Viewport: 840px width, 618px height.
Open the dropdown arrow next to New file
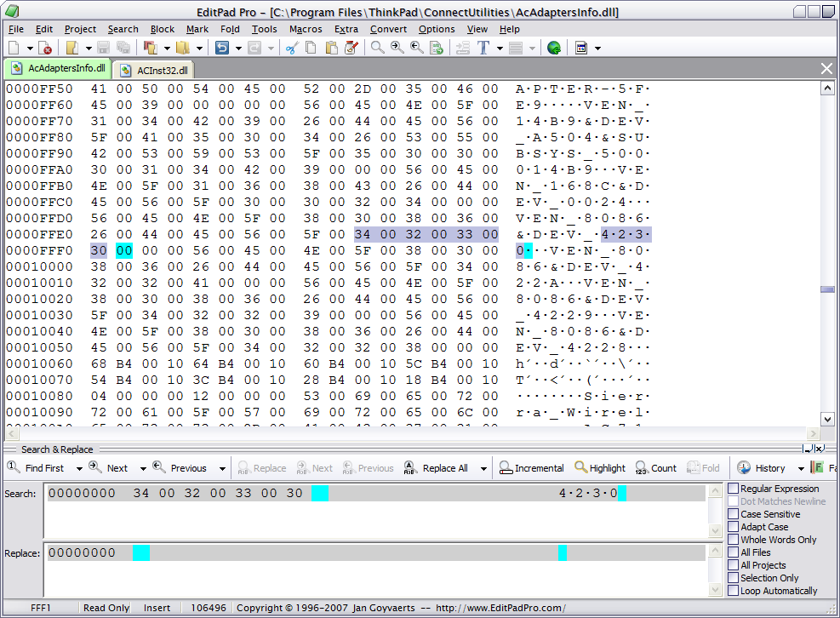click(x=30, y=49)
